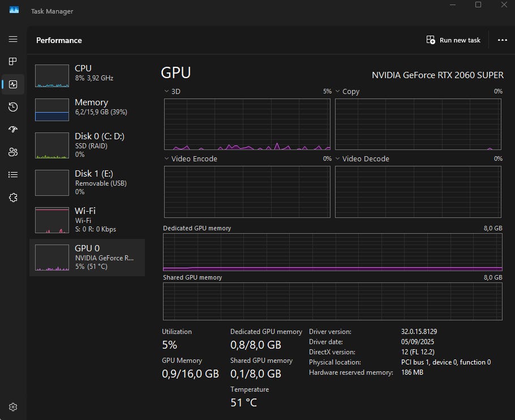Viewport: 515px width, 420px height.
Task: Open the App history icon
Action: pos(13,107)
